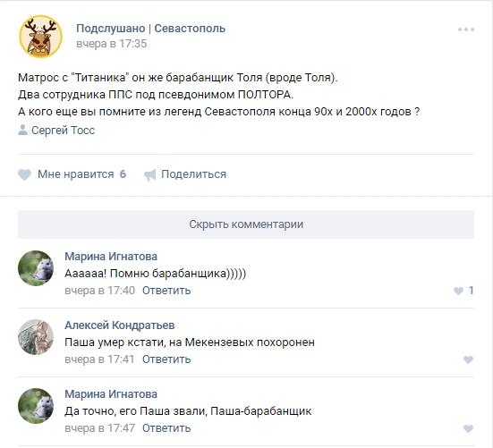
Task: Open the author link Сергей Тосс
Action: coord(64,131)
